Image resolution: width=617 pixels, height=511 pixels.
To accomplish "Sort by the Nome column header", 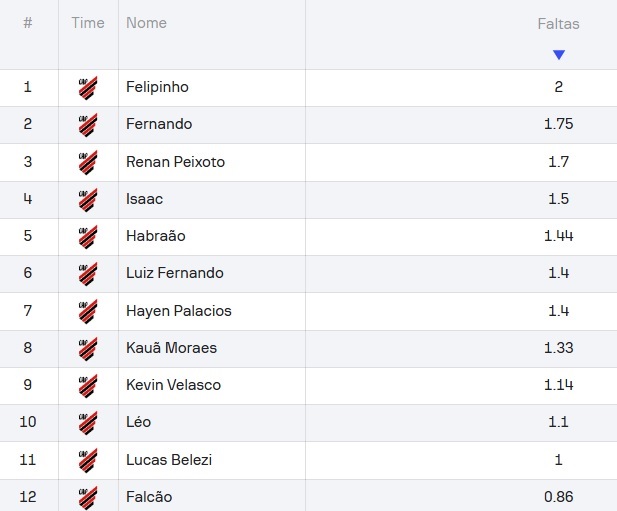I will pos(146,23).
